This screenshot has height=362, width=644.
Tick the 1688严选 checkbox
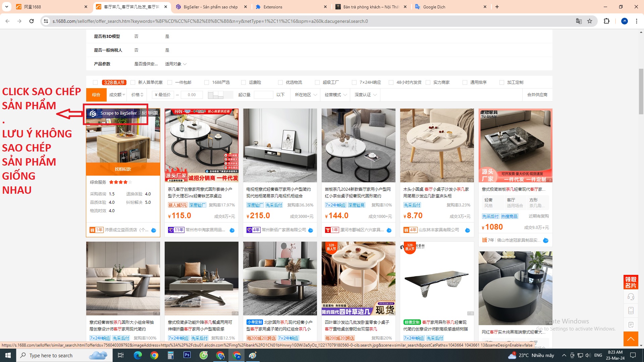pyautogui.click(x=207, y=82)
